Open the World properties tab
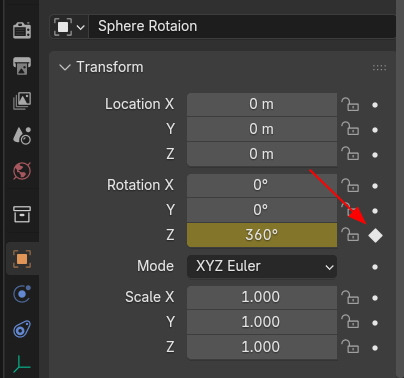Screen dimensions: 404x378 pyautogui.click(x=22, y=171)
